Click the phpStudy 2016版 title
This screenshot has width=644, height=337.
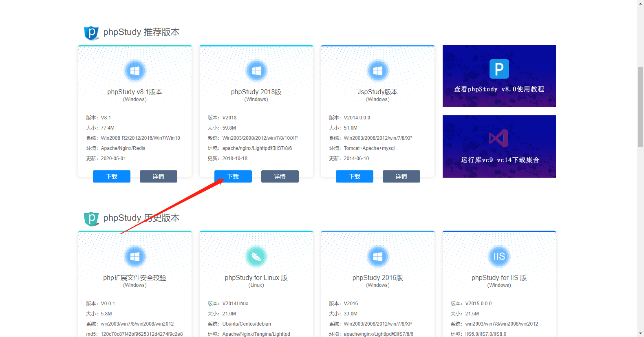click(378, 278)
